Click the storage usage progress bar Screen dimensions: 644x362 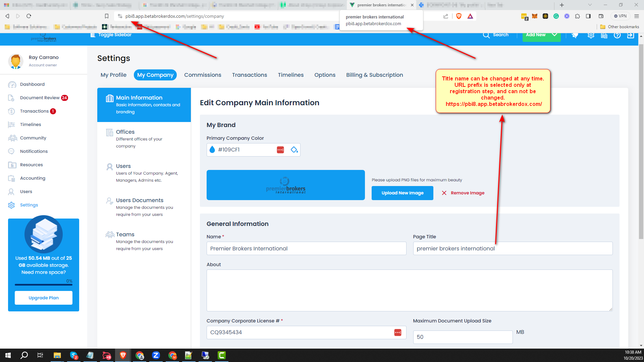coord(44,285)
